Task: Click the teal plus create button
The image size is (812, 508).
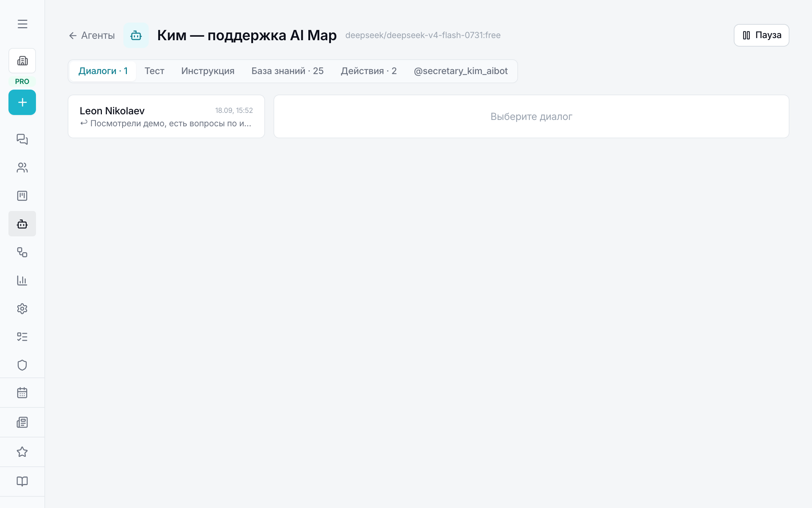Action: [22, 102]
